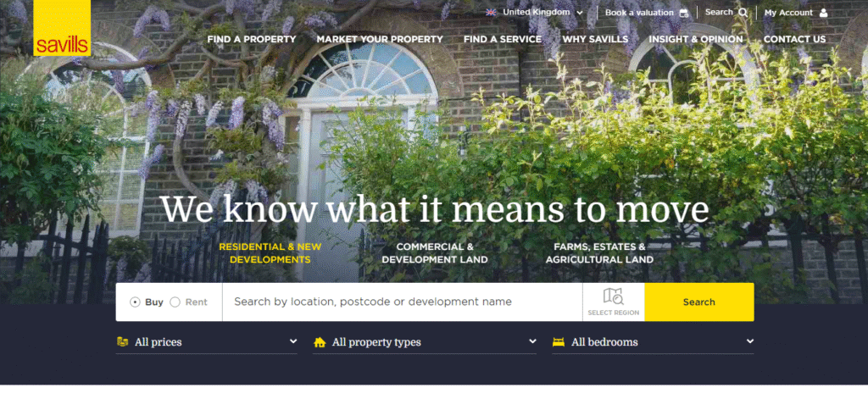Viewport: 868px width, 410px height.
Task: Open the Find a Property menu
Action: 251,39
